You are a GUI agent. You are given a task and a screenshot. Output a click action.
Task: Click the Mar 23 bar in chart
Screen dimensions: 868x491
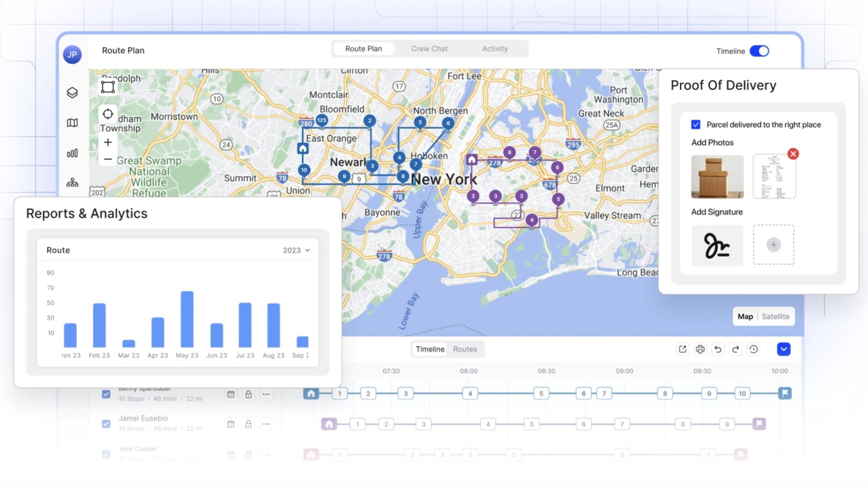(x=129, y=343)
